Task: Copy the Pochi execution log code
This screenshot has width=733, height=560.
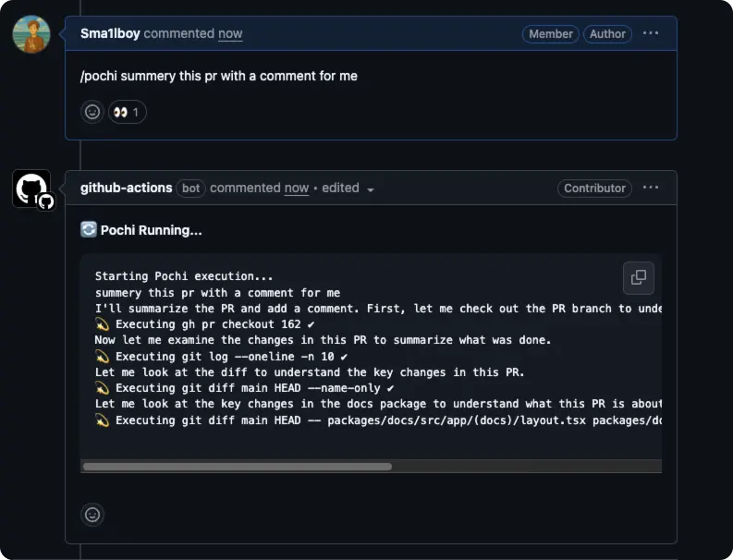Action: pos(638,277)
